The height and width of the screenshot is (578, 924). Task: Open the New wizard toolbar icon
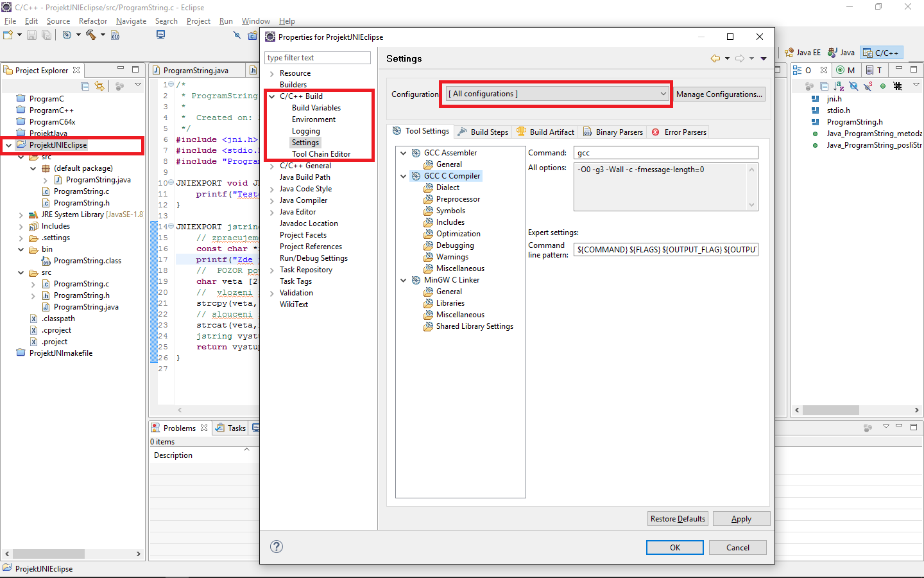[6, 35]
